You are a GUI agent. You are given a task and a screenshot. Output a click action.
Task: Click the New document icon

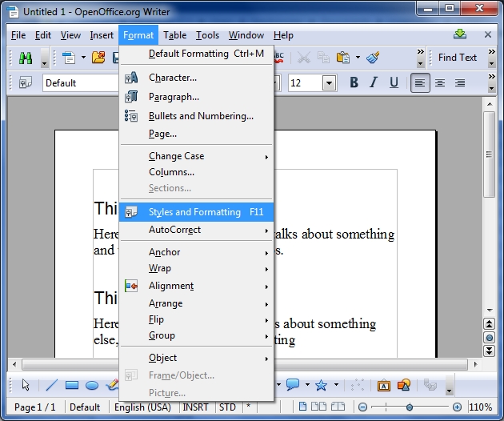click(69, 58)
